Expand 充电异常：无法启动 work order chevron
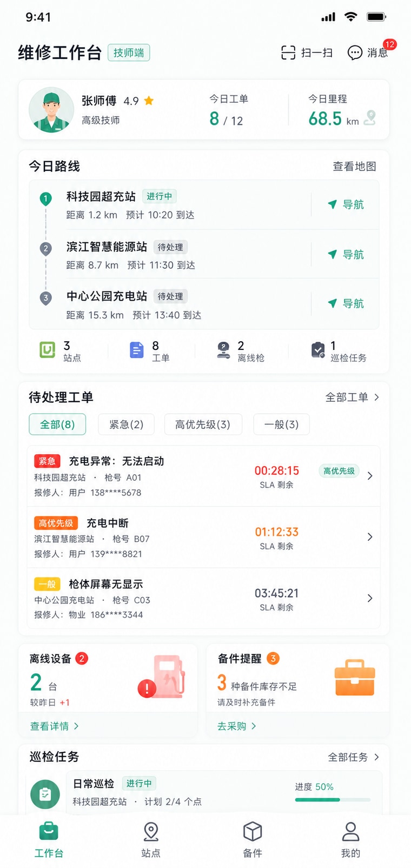Image resolution: width=411 pixels, height=868 pixels. 370,476
